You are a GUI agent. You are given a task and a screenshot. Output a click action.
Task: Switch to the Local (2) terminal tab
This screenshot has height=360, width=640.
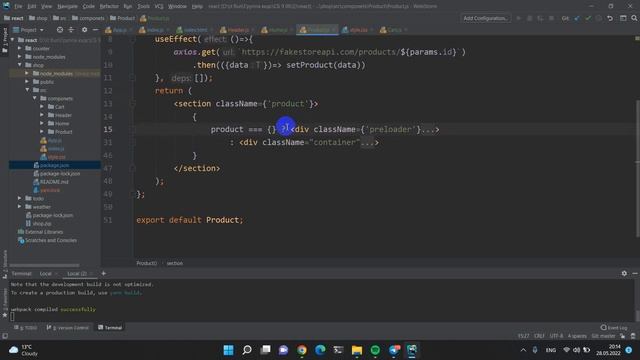[x=77, y=273]
